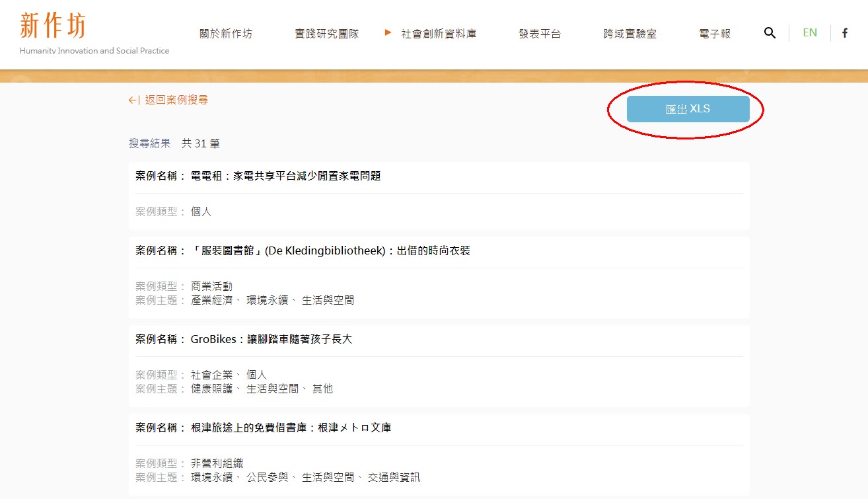Click 社會企業 type in GroBikes row
Screen dimensions: 868x499
pos(211,375)
